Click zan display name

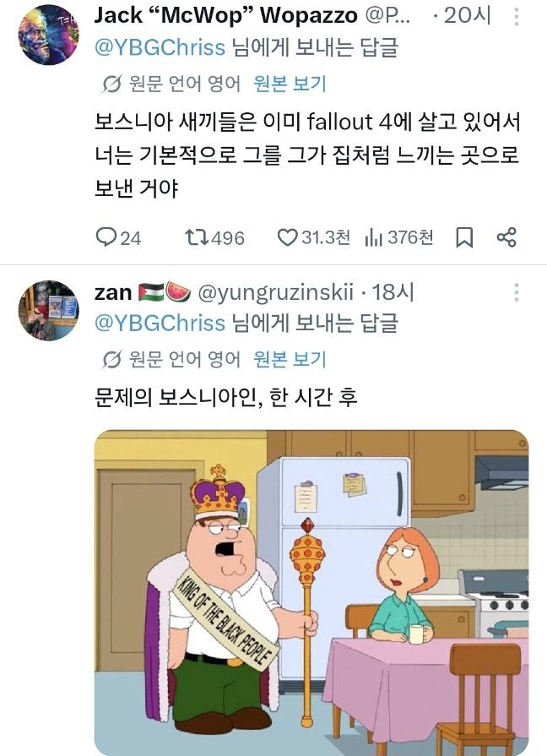[x=113, y=292]
